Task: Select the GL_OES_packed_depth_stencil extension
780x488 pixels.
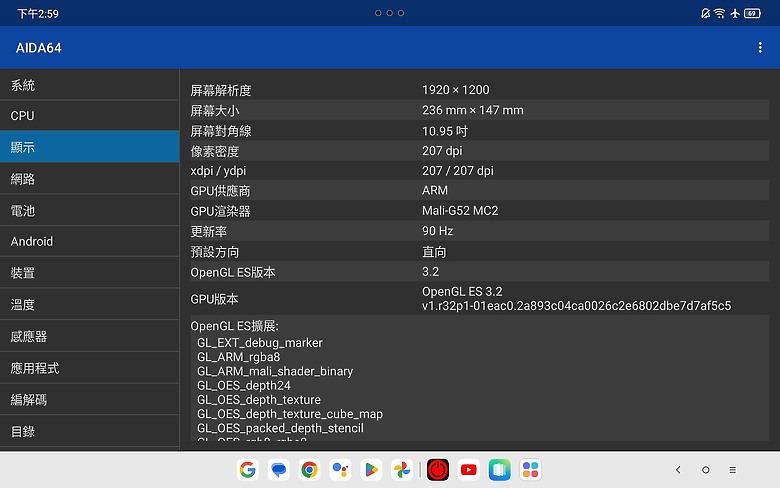Action: [x=280, y=428]
